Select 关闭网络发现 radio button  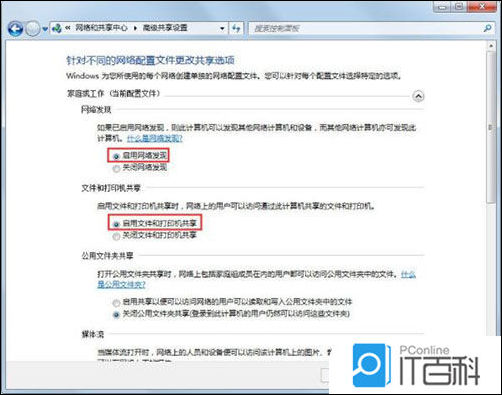click(x=116, y=169)
